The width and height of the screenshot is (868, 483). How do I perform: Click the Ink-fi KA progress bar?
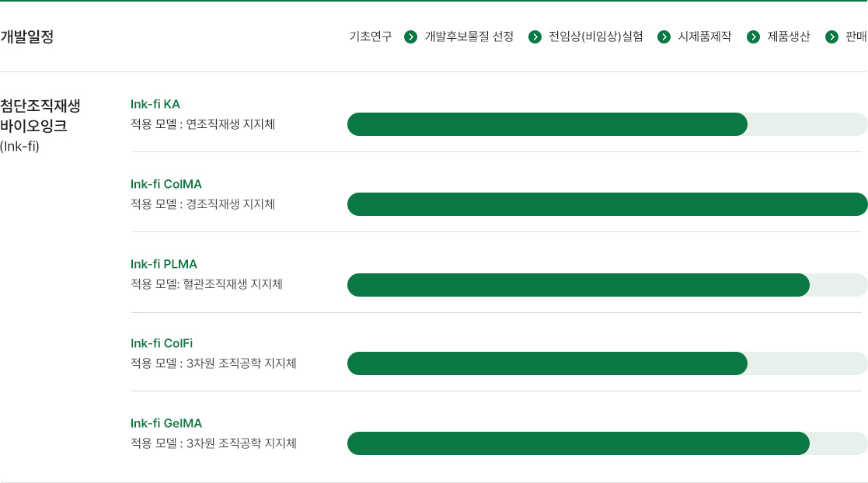coord(607,124)
